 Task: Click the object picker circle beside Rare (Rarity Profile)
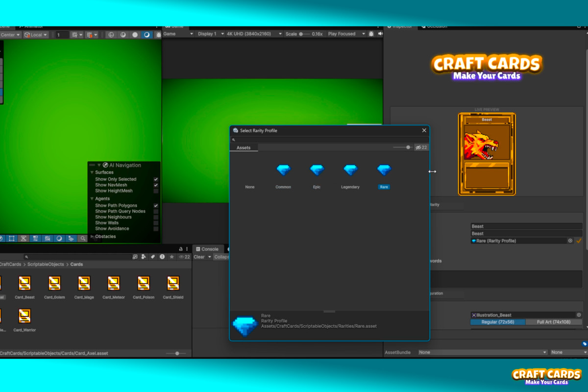pos(569,241)
